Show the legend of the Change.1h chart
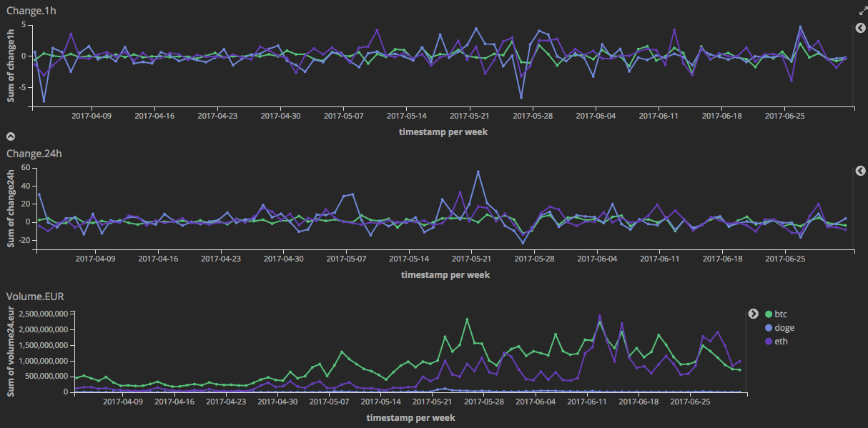This screenshot has width=868, height=428. (x=861, y=28)
